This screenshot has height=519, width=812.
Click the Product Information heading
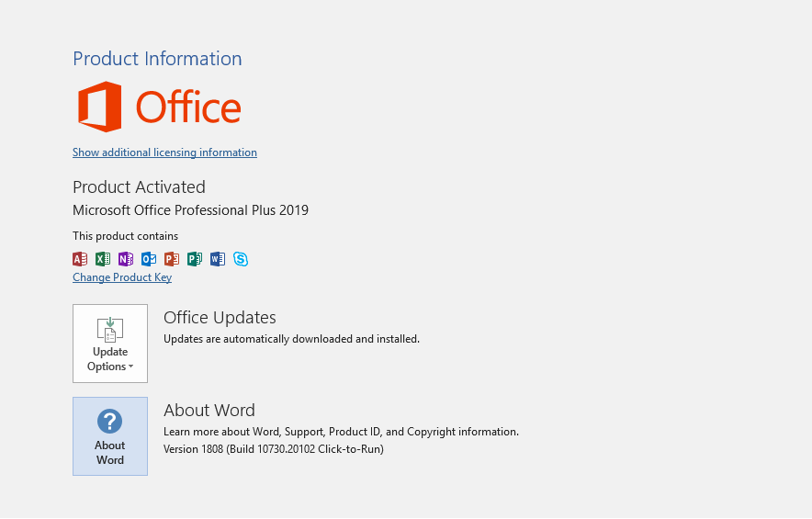tap(157, 59)
